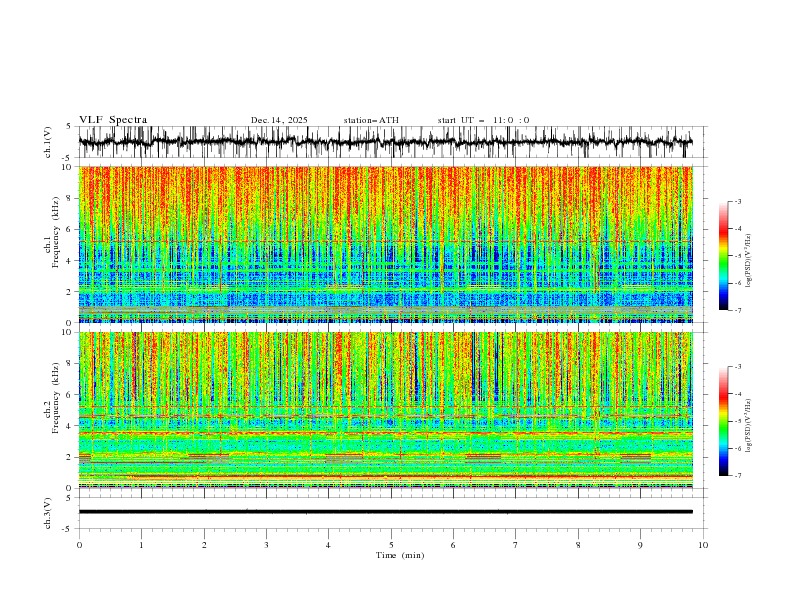The height and width of the screenshot is (612, 792).
Task: Click inside the ch.2 spectrogram panel
Action: point(385,410)
